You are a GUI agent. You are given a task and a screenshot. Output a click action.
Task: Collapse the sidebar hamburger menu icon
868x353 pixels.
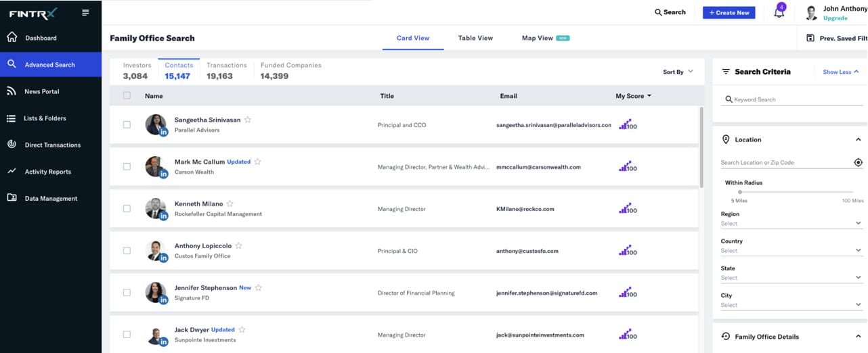(85, 13)
